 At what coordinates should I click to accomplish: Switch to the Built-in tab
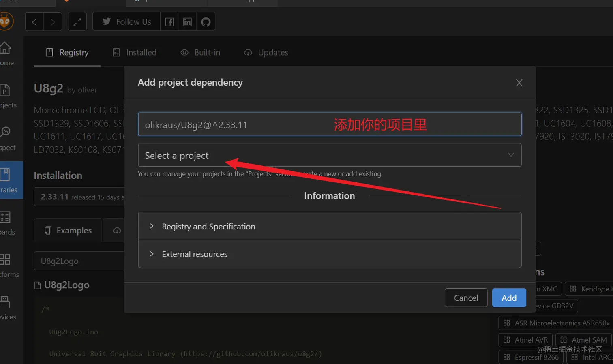[x=201, y=53]
